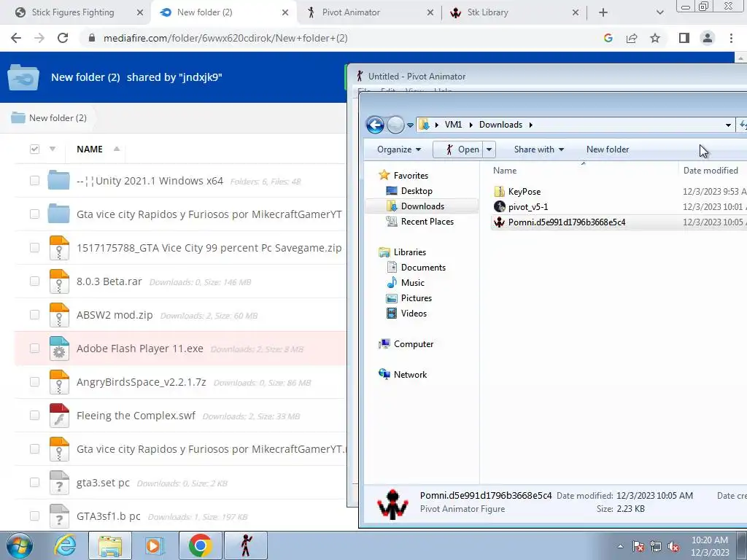The height and width of the screenshot is (560, 747).
Task: Open tab search dropdown arrow
Action: click(659, 12)
